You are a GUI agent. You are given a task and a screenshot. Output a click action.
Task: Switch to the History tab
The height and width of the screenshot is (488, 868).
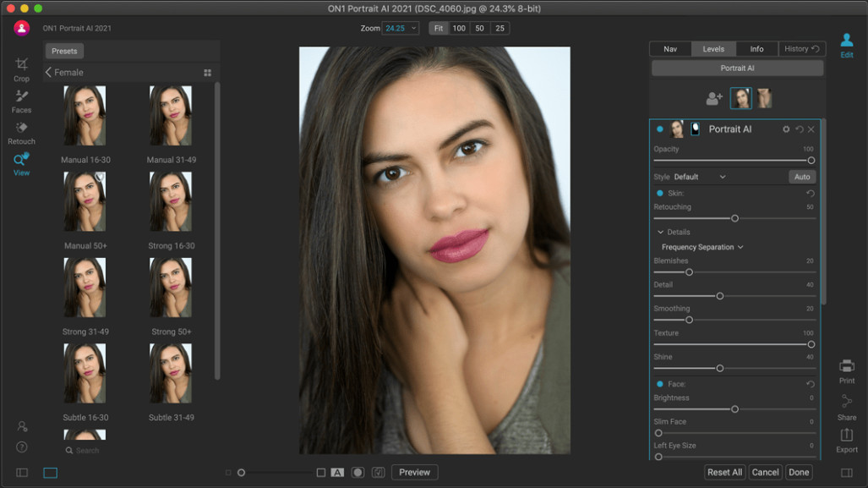[x=801, y=49]
